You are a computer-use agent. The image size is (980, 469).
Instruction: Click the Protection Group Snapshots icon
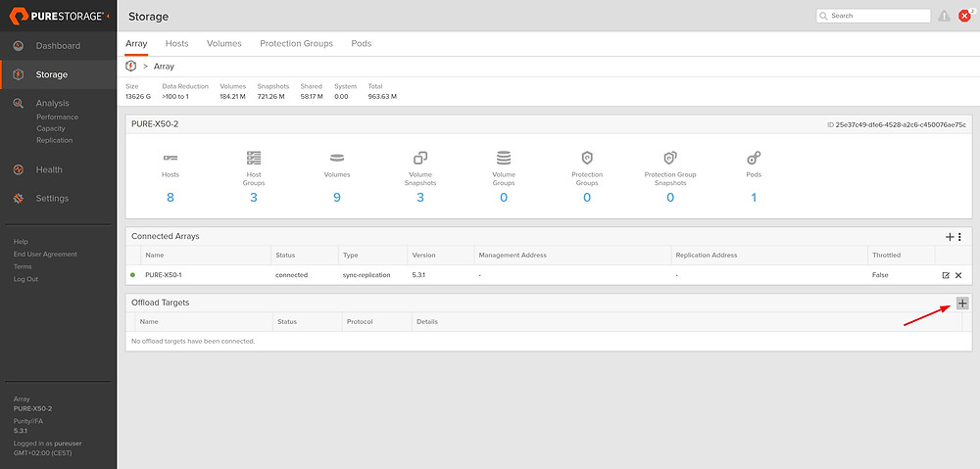(670, 158)
